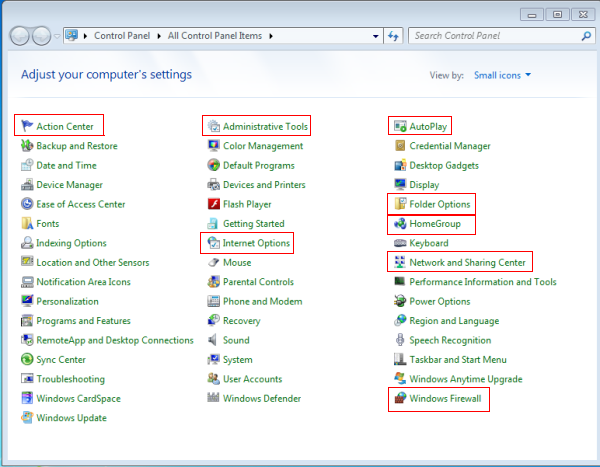
Task: Open the Device Manager icon
Action: 27,185
